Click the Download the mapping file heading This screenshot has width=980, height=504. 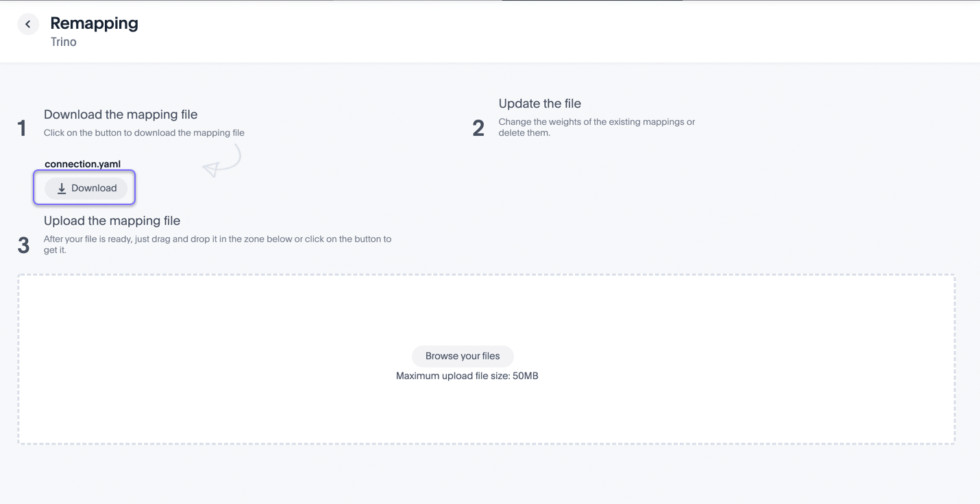pyautogui.click(x=121, y=114)
